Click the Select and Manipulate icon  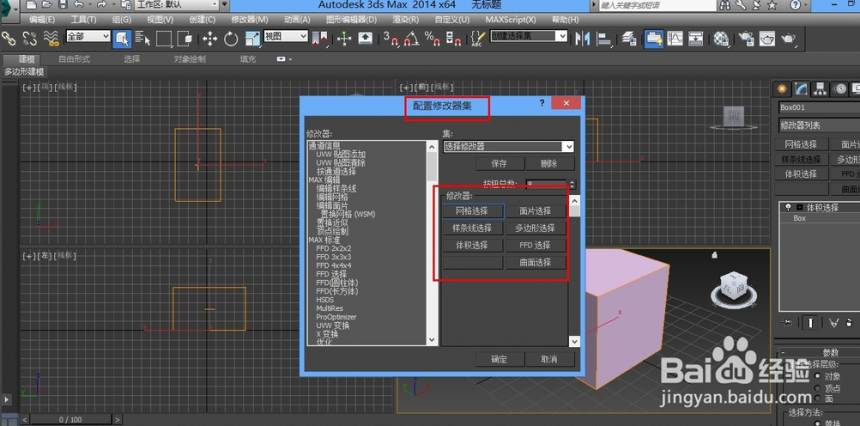click(344, 39)
